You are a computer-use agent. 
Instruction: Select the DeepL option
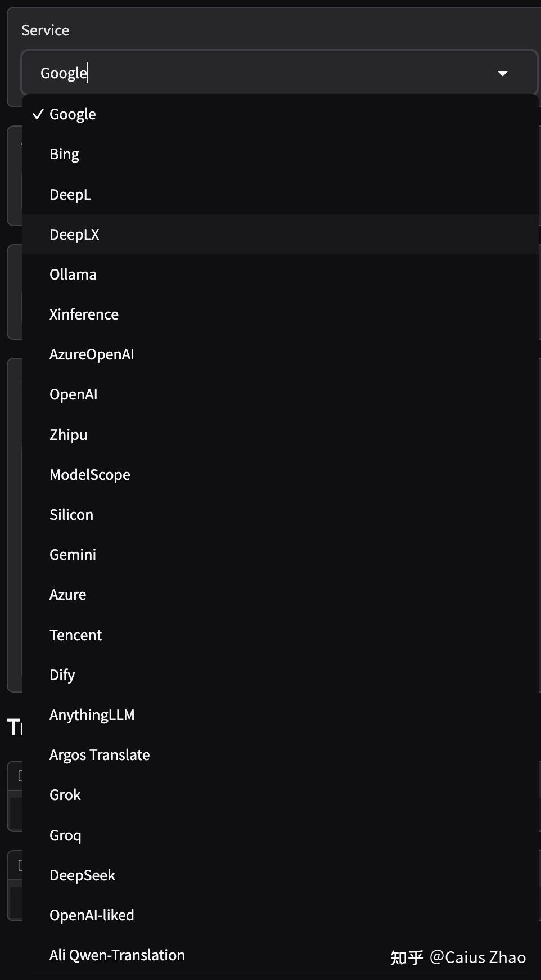[70, 195]
